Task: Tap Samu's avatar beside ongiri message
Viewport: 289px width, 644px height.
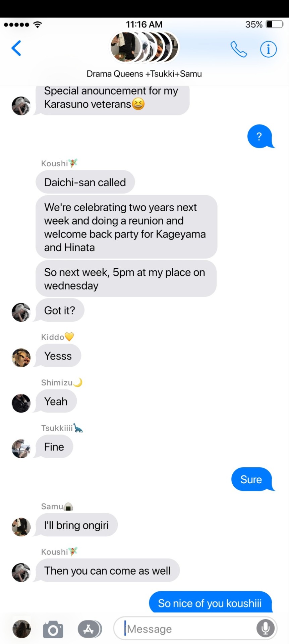Action: coord(21,527)
